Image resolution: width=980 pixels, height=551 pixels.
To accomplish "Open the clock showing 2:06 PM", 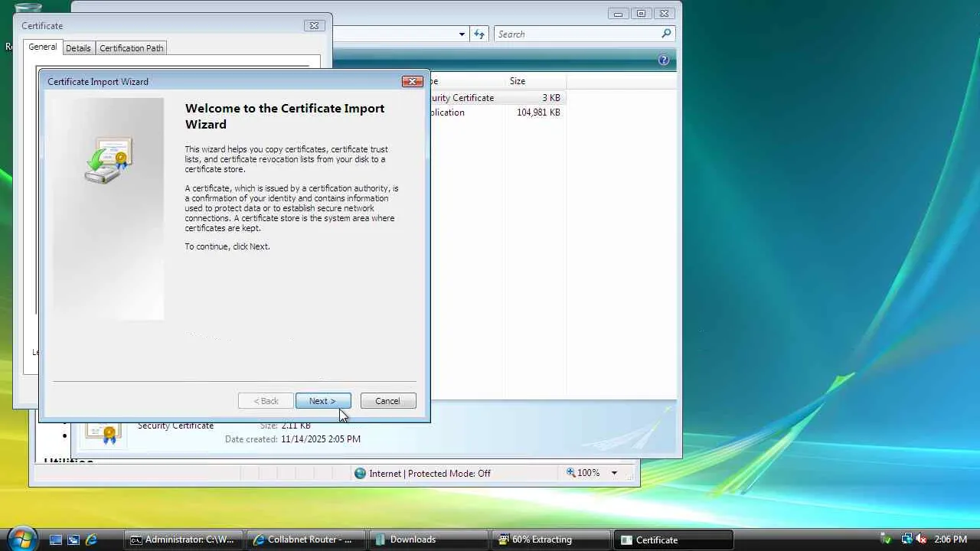I will (951, 540).
